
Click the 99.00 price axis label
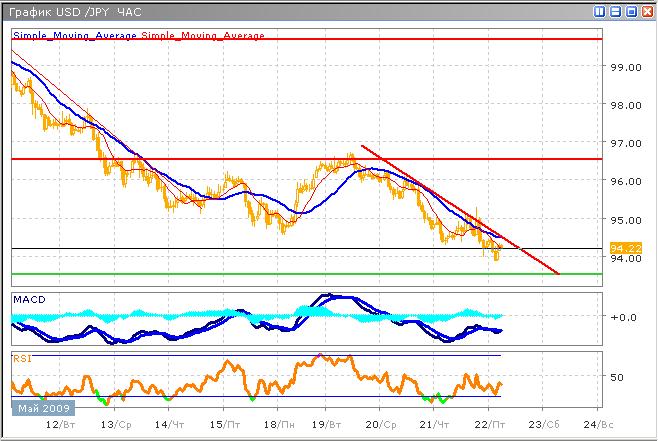click(x=624, y=67)
